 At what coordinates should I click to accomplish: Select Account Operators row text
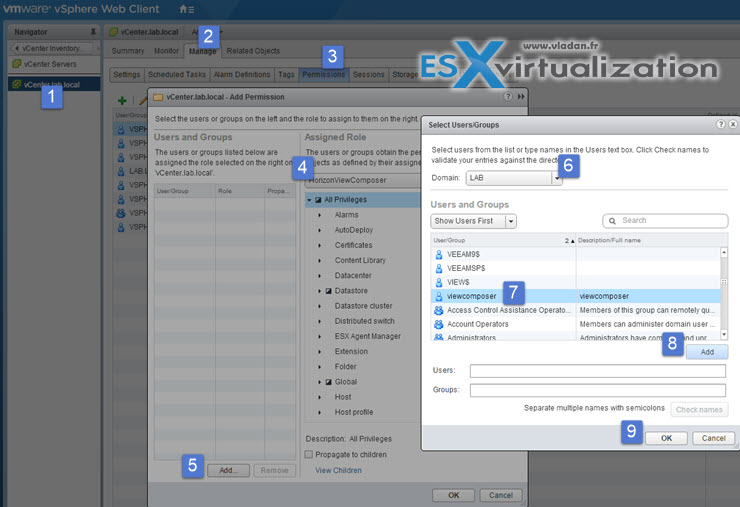[478, 324]
